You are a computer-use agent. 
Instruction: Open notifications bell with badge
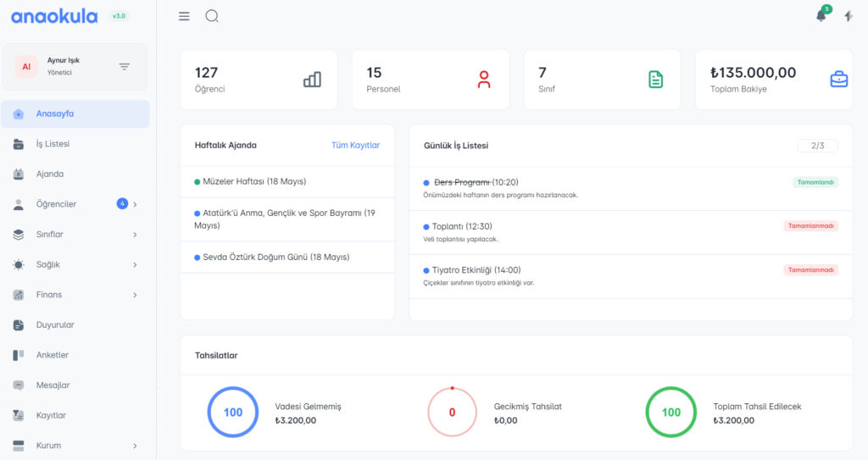pyautogui.click(x=821, y=16)
